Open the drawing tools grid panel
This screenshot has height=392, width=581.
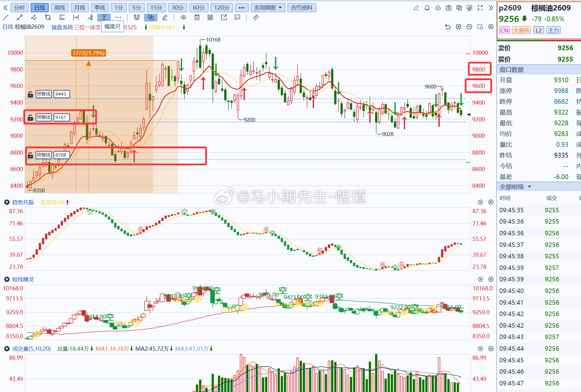point(210,18)
